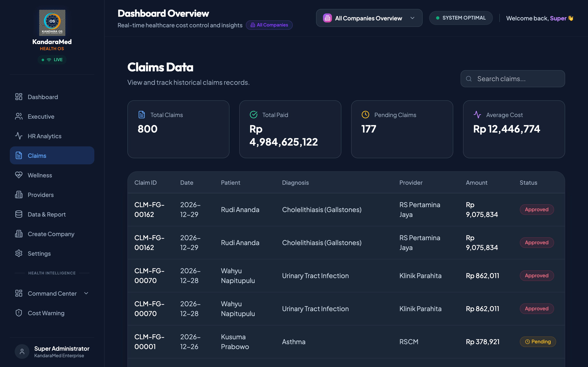
Task: Click the Super Administrator avatar icon
Action: click(x=22, y=351)
